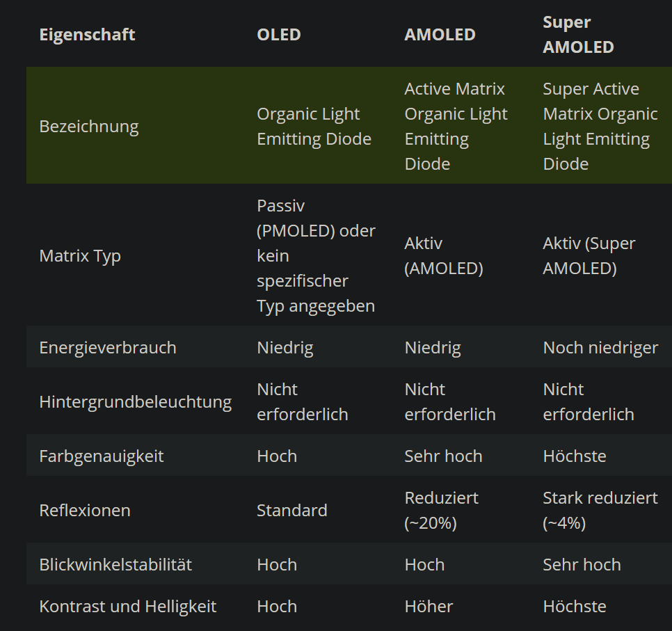Click the AMOLED column header
This screenshot has width=672, height=631.
[440, 34]
